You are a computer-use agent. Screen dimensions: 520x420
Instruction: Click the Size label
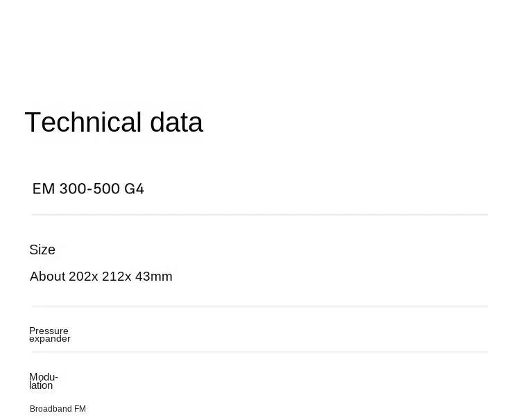(x=42, y=250)
